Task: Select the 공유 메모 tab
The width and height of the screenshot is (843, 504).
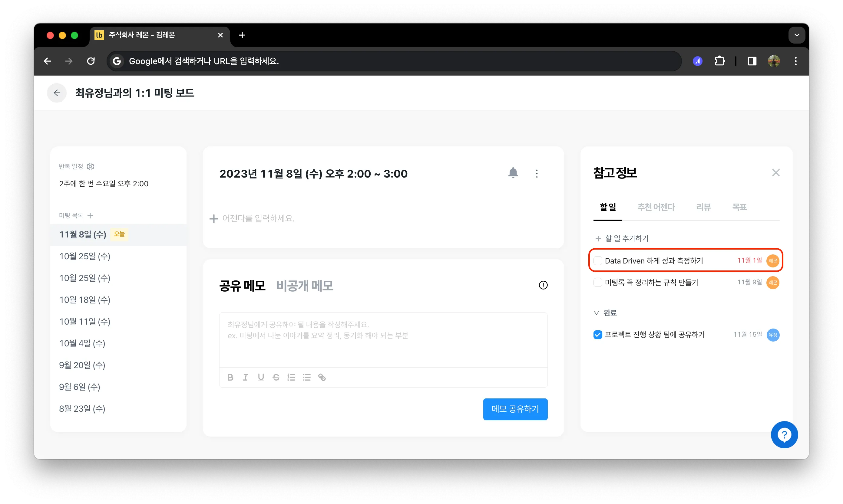Action: coord(242,286)
